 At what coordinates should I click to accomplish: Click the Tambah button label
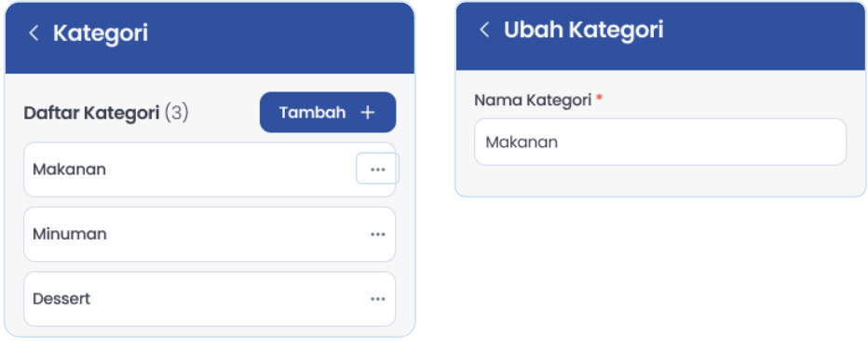(x=312, y=113)
